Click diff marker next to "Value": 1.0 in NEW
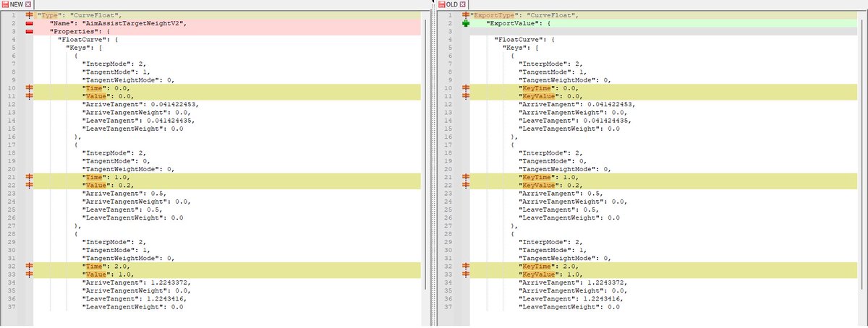The width and height of the screenshot is (868, 328). (30, 274)
